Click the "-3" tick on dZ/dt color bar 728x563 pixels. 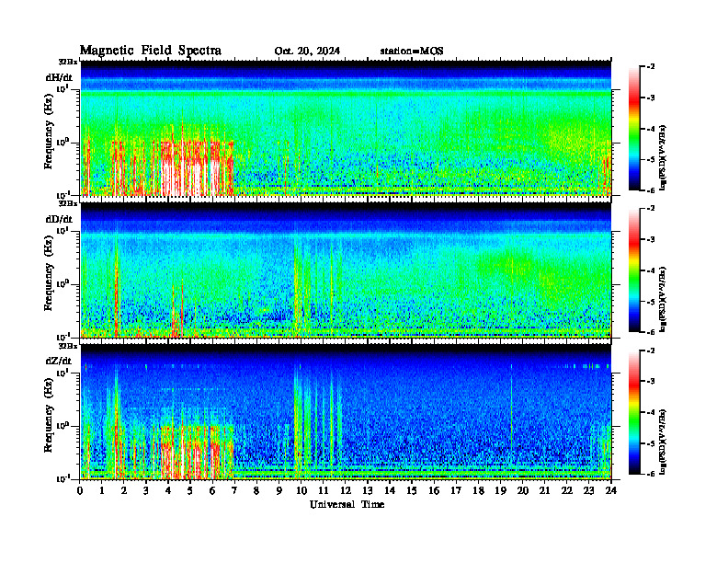pyautogui.click(x=651, y=382)
